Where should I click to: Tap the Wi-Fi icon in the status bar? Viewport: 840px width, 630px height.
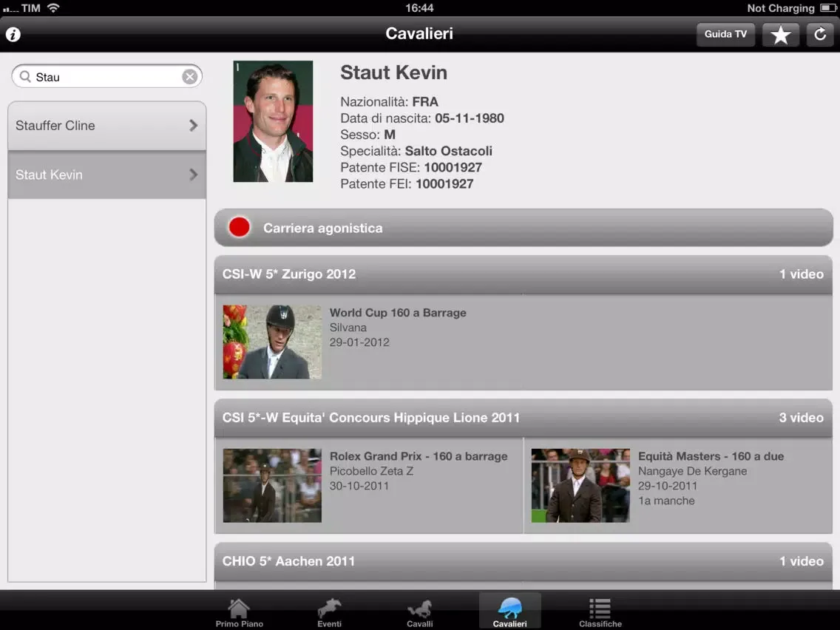[53, 7]
